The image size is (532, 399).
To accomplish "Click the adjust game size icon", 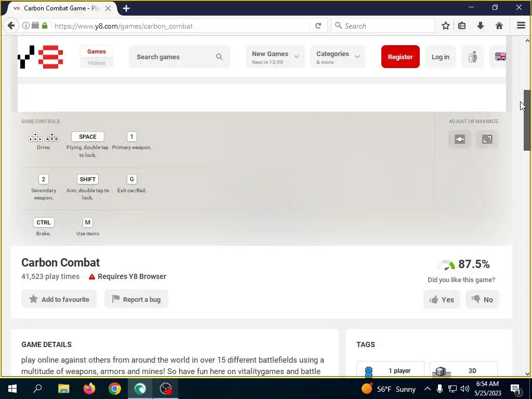I will click(459, 139).
